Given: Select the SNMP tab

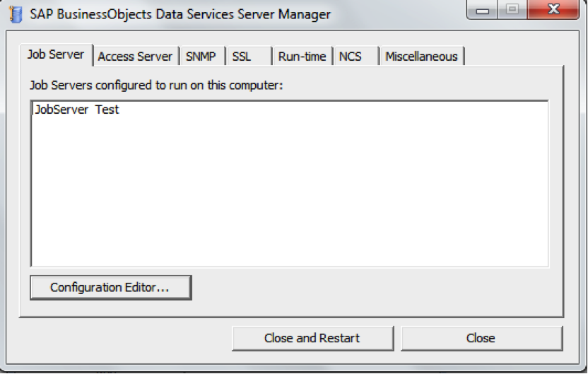Looking at the screenshot, I should click(201, 57).
